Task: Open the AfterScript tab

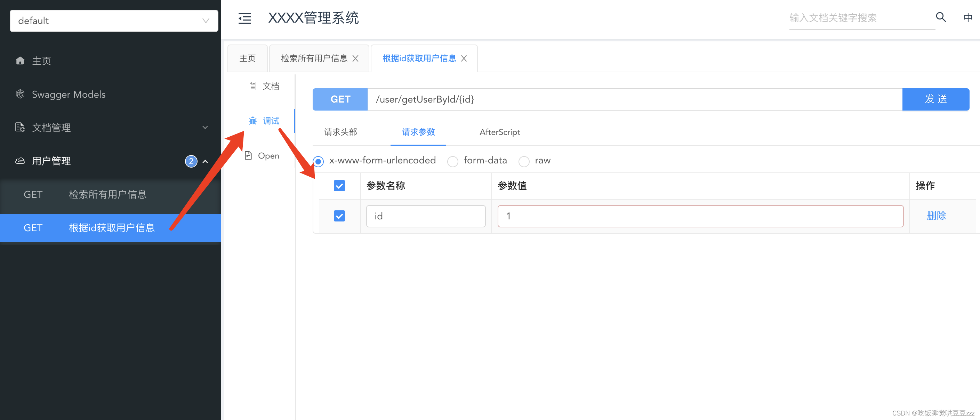Action: tap(499, 132)
